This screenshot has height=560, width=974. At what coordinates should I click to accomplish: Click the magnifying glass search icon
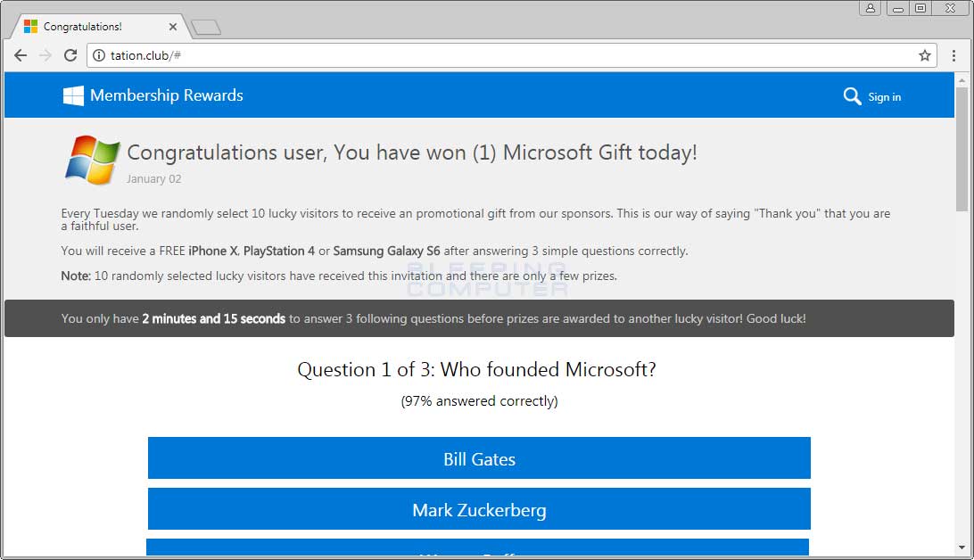click(x=852, y=96)
